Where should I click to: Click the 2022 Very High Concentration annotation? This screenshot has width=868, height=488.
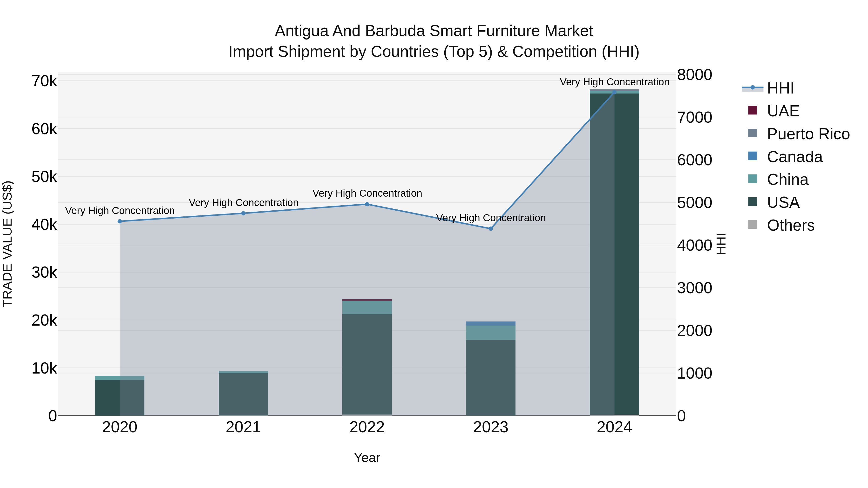coord(367,193)
